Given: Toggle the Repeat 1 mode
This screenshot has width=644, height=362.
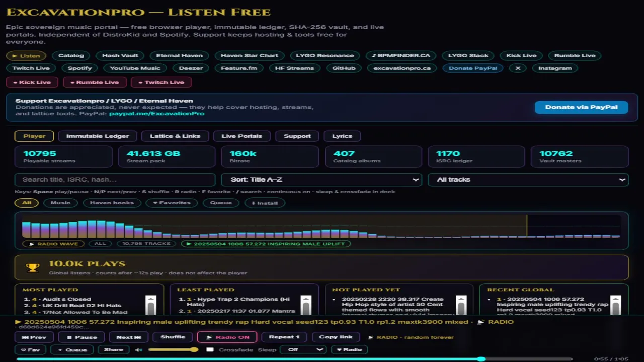Looking at the screenshot, I should pyautogui.click(x=284, y=337).
